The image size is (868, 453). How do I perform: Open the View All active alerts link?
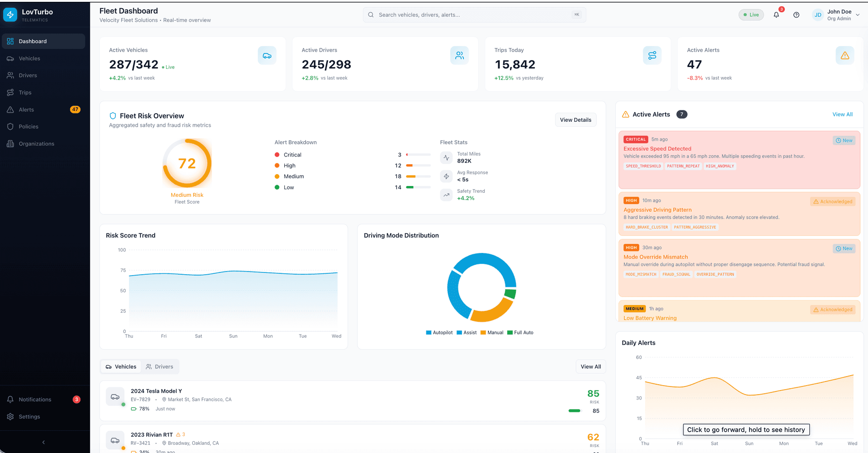843,114
